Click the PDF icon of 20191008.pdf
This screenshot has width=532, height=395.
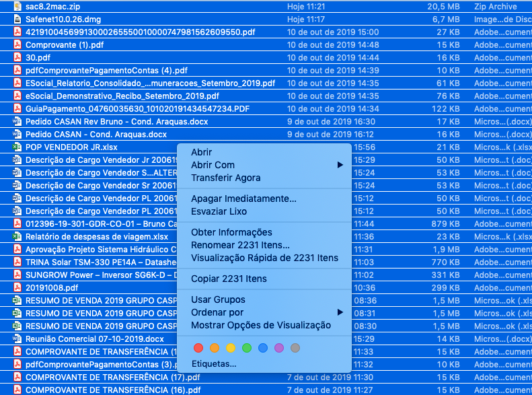pyautogui.click(x=17, y=287)
